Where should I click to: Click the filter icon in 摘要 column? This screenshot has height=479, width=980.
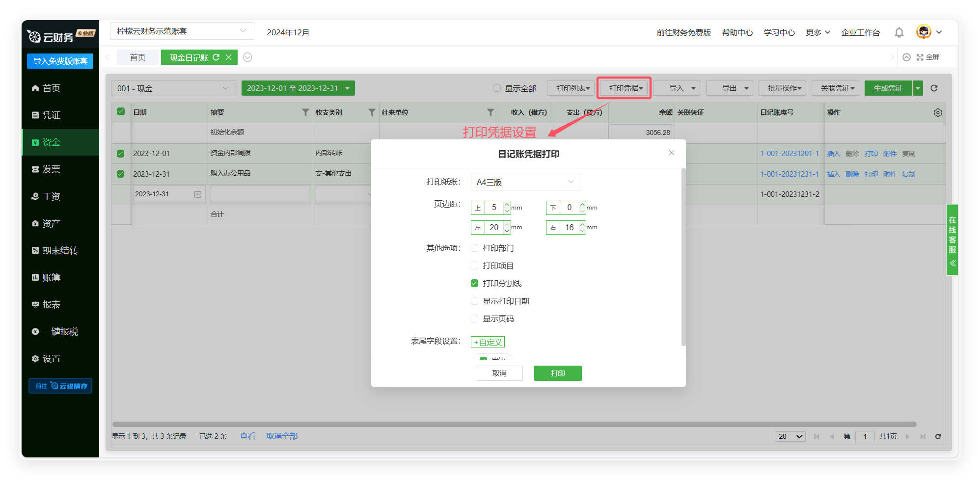point(305,113)
